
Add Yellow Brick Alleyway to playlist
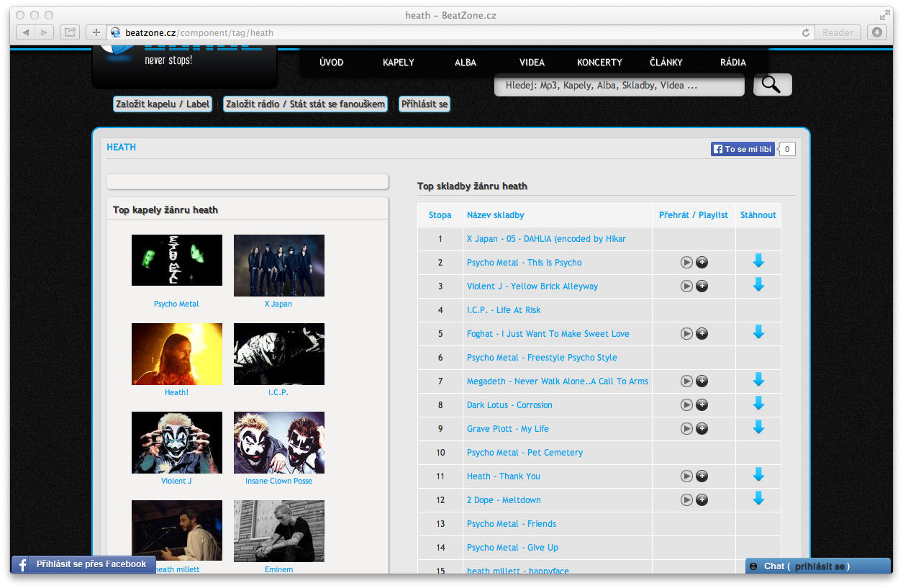[x=702, y=286]
